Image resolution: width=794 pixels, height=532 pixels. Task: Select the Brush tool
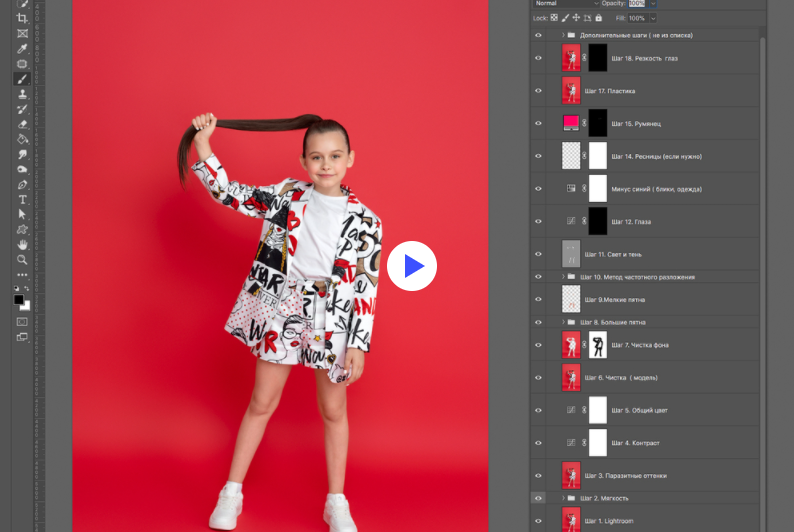pos(22,78)
